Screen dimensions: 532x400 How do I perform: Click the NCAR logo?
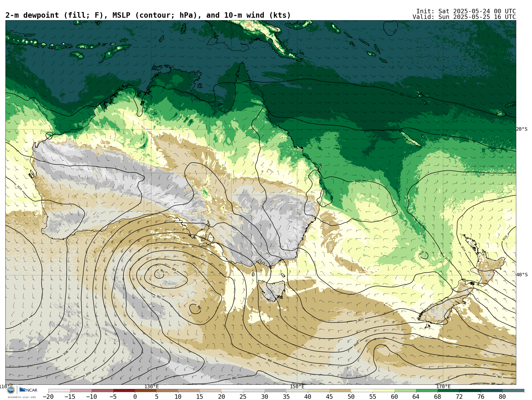click(28, 390)
